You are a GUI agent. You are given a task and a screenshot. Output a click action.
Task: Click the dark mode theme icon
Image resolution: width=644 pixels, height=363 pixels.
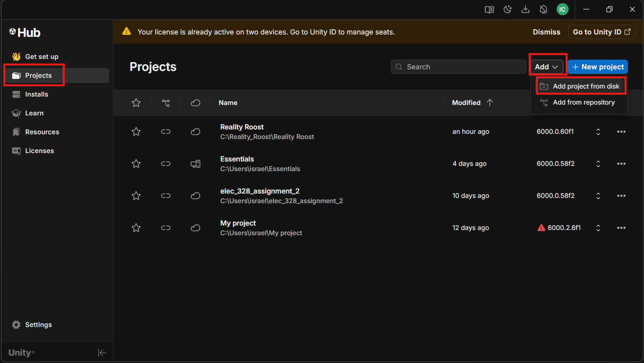[x=507, y=10]
